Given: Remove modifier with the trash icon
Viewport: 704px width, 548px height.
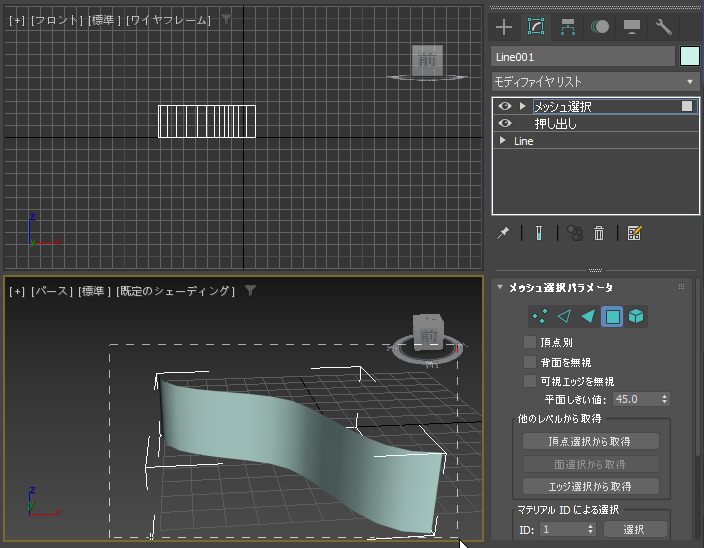Looking at the screenshot, I should tap(599, 233).
